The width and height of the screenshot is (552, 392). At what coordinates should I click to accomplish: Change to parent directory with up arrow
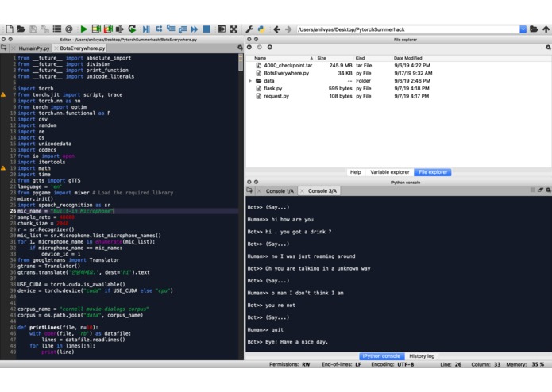coord(546,29)
